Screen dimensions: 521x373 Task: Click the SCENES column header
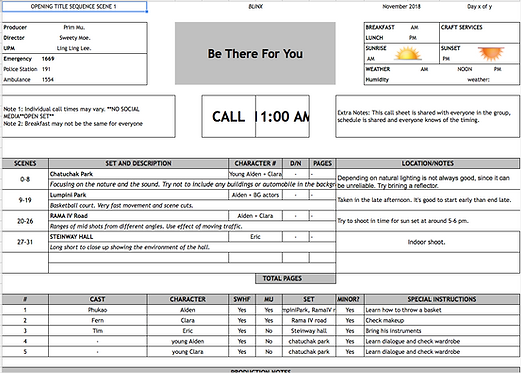(25, 163)
